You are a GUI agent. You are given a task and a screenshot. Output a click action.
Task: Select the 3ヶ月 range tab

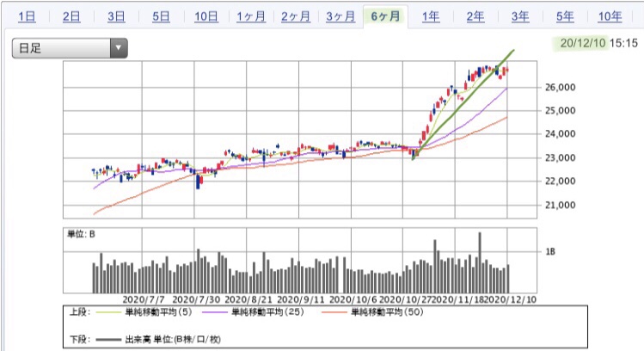(340, 16)
